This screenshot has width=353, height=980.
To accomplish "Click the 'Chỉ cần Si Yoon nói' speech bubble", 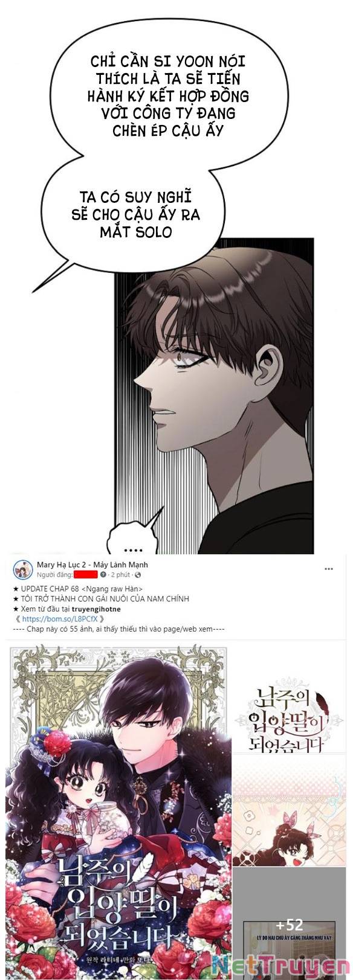I will [x=168, y=94].
